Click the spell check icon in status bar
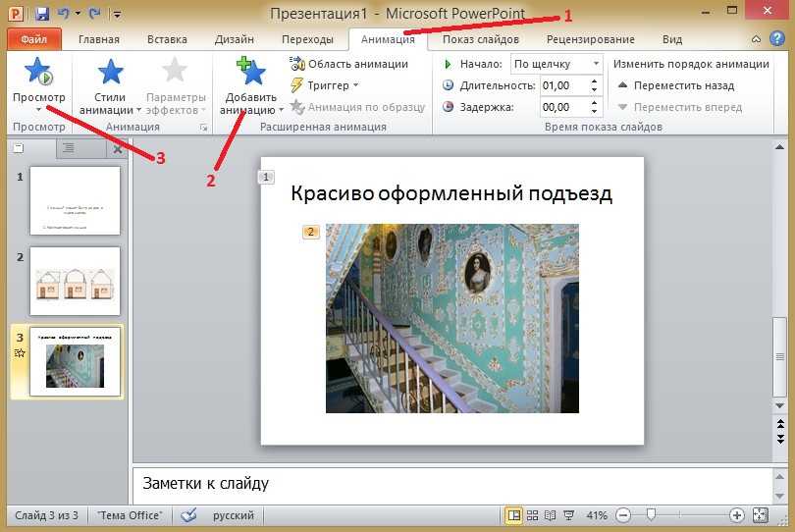The height and width of the screenshot is (532, 795). click(188, 515)
